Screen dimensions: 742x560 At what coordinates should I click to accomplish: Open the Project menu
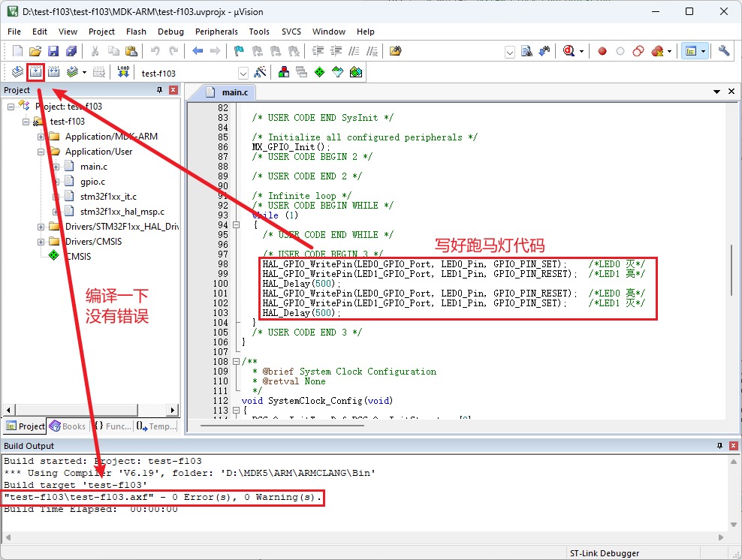[x=101, y=32]
